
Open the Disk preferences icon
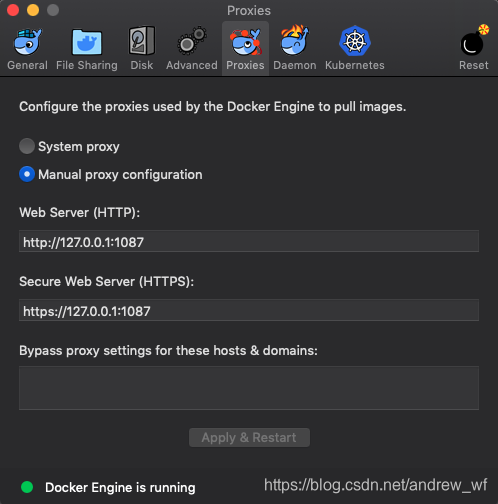[x=142, y=41]
